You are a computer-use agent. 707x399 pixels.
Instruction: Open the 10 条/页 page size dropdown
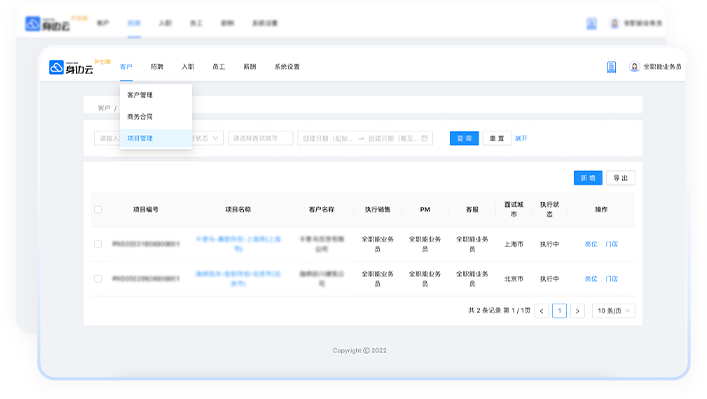click(613, 311)
